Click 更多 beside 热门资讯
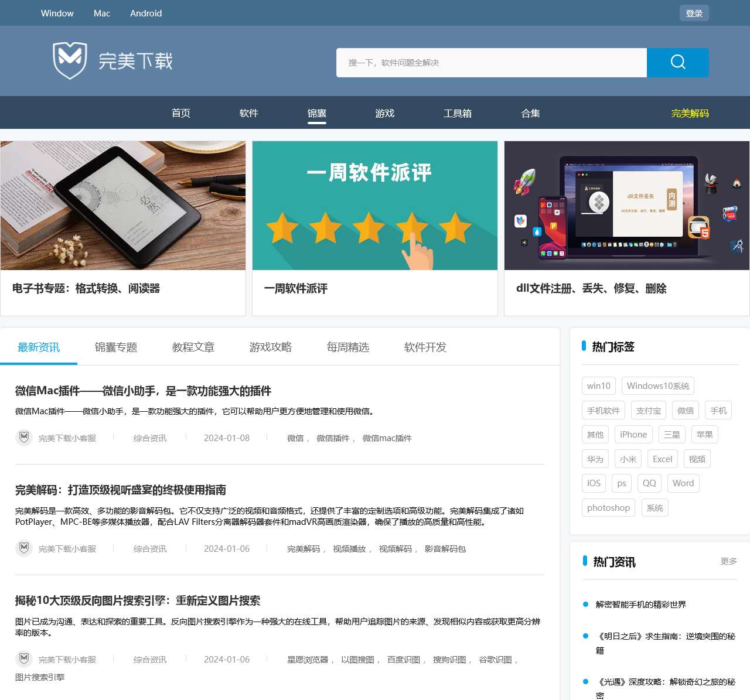The height and width of the screenshot is (700, 750). 728,561
